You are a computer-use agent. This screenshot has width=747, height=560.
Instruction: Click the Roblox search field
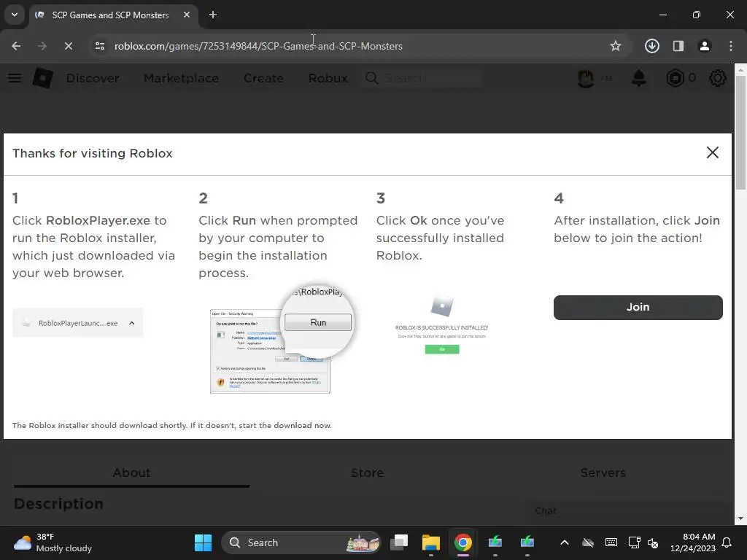coord(422,78)
